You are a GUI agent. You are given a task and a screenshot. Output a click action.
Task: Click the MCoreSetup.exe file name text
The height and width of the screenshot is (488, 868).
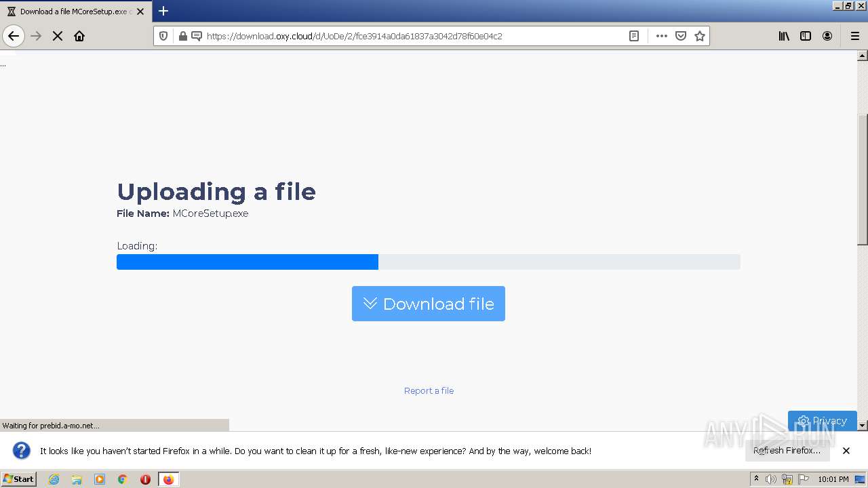[x=210, y=213]
